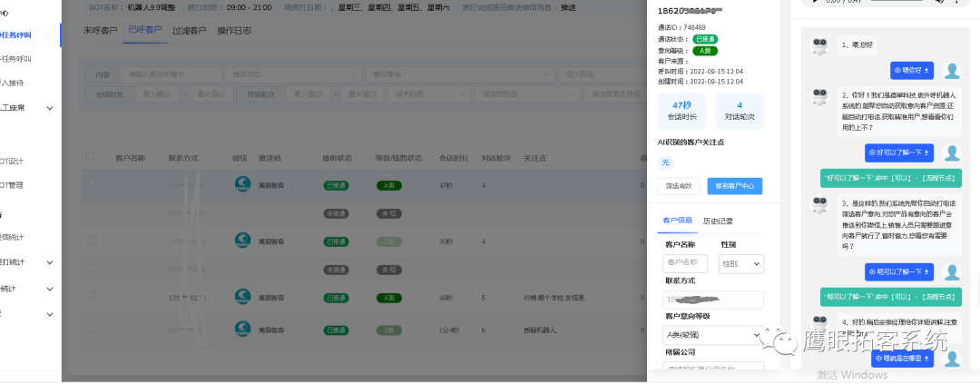This screenshot has height=384, width=980.
Task: Toggle the select-all checkbox in table header
Action: pyautogui.click(x=91, y=156)
